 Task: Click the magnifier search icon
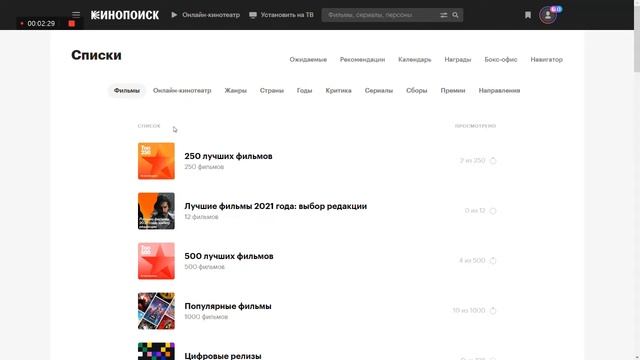tap(456, 15)
